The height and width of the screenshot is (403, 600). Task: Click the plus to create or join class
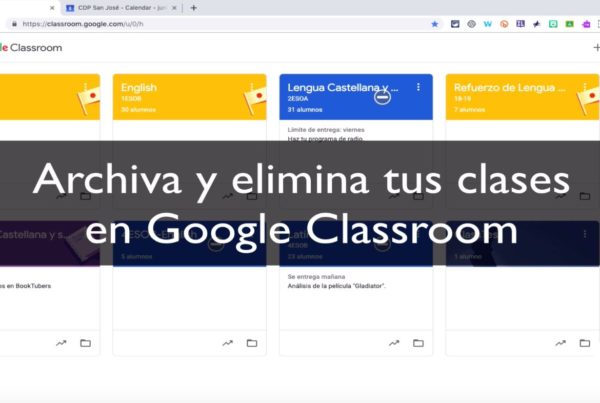(596, 47)
